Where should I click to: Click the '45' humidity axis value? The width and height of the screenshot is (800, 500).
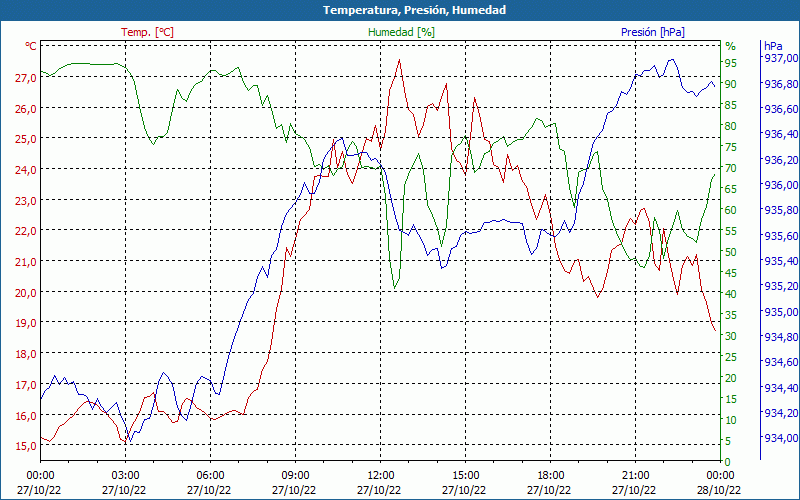731,273
